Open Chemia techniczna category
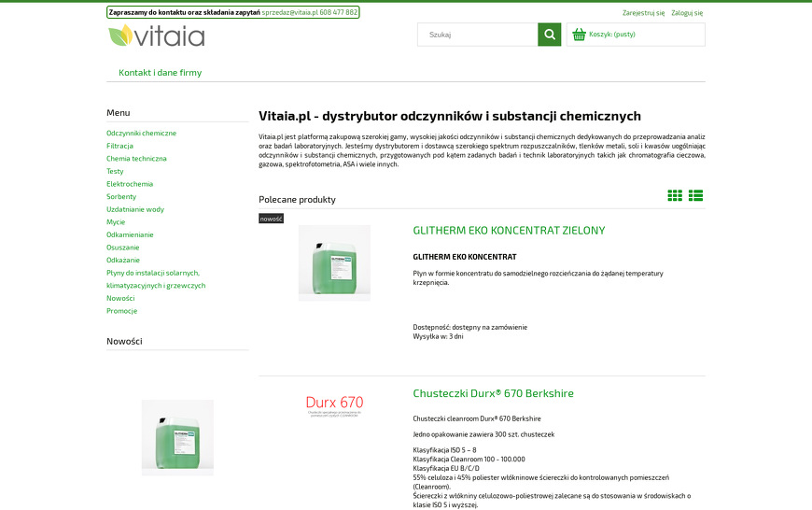The height and width of the screenshot is (510, 812). coord(136,159)
